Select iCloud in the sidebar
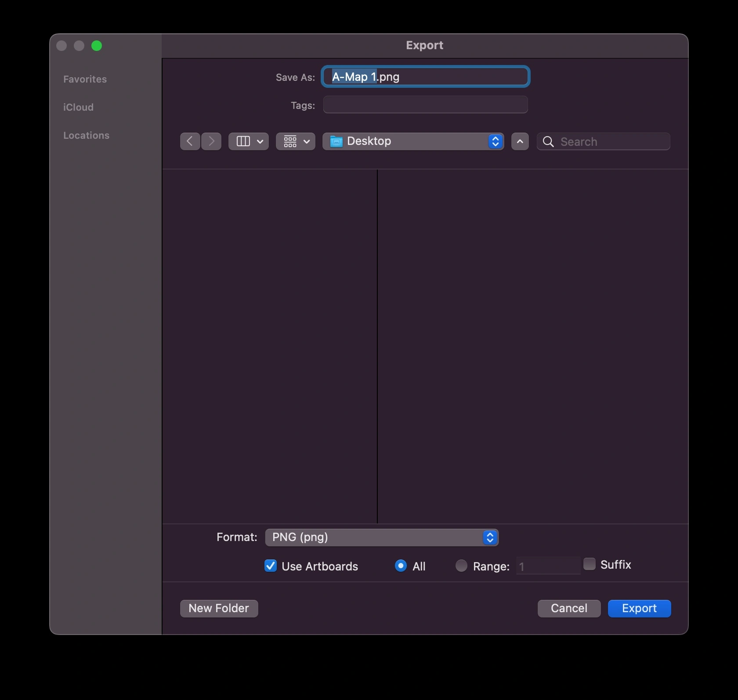The height and width of the screenshot is (700, 738). pyautogui.click(x=78, y=107)
